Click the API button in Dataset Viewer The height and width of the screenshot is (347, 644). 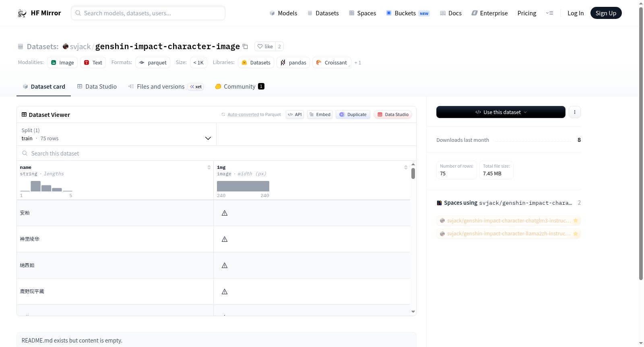(x=295, y=114)
